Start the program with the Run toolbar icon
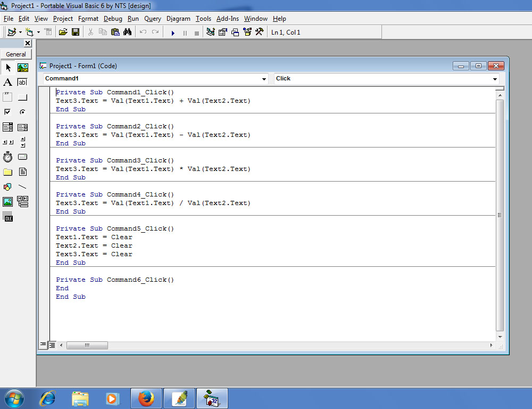532x409 pixels. 172,32
